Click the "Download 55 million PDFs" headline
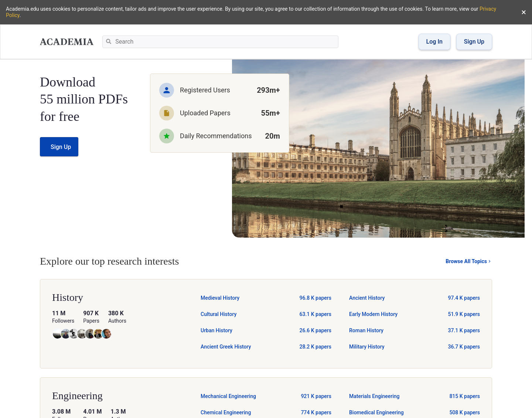Viewport: 532px width, 418px height. click(84, 99)
